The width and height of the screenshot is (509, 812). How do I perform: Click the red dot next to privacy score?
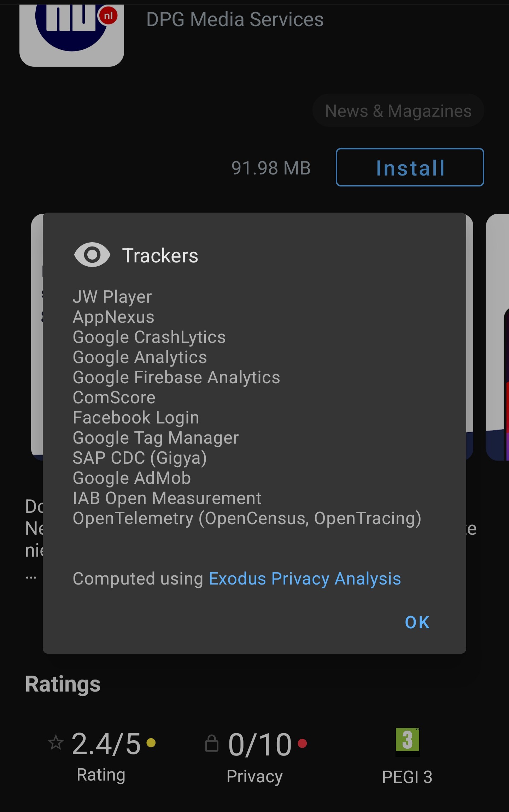coord(302,743)
